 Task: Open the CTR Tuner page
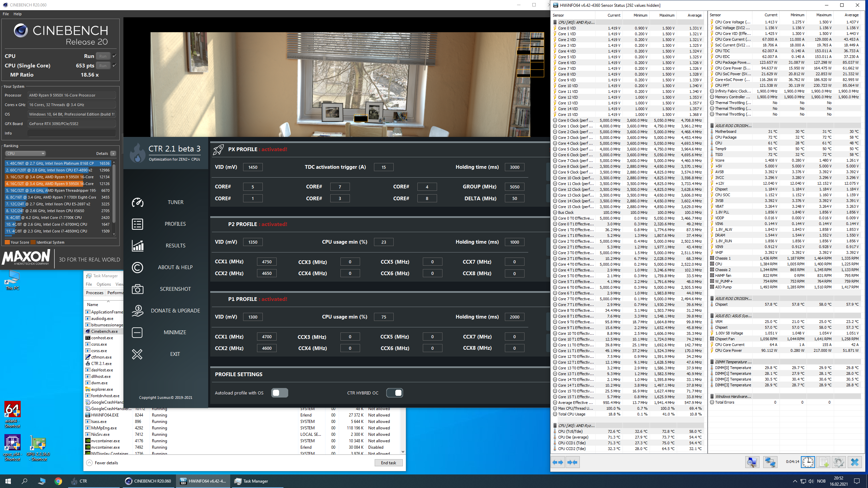(175, 202)
